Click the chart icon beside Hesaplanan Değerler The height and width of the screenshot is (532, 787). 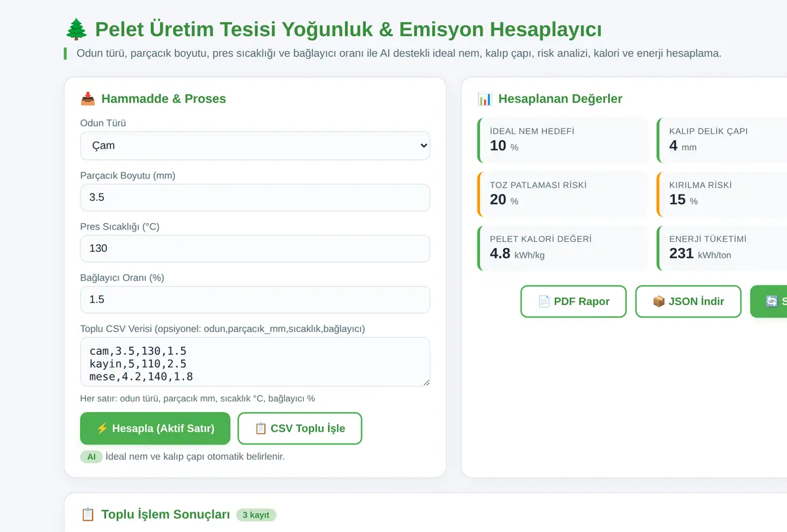pyautogui.click(x=485, y=99)
